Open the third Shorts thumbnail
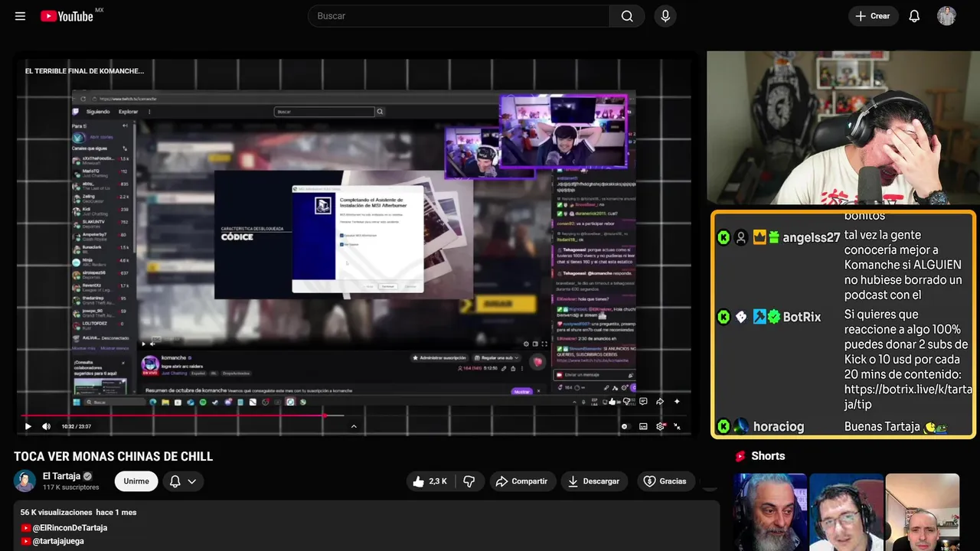Viewport: 980px width, 551px height. (x=922, y=512)
